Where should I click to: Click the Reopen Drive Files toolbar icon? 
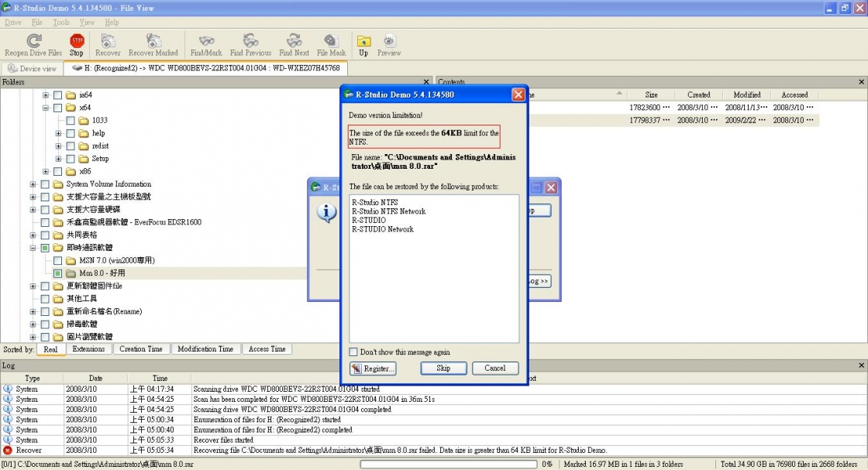pyautogui.click(x=34, y=40)
